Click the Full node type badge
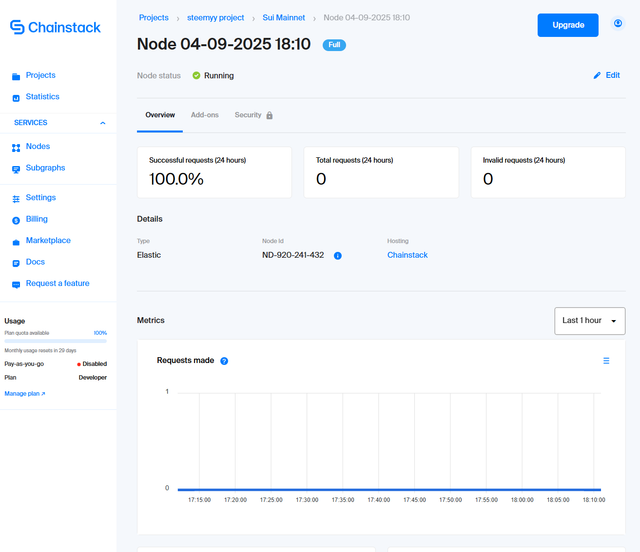 pyautogui.click(x=334, y=45)
